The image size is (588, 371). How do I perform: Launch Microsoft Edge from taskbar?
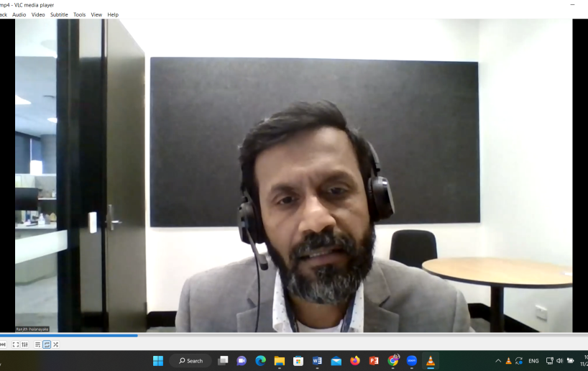coord(261,361)
